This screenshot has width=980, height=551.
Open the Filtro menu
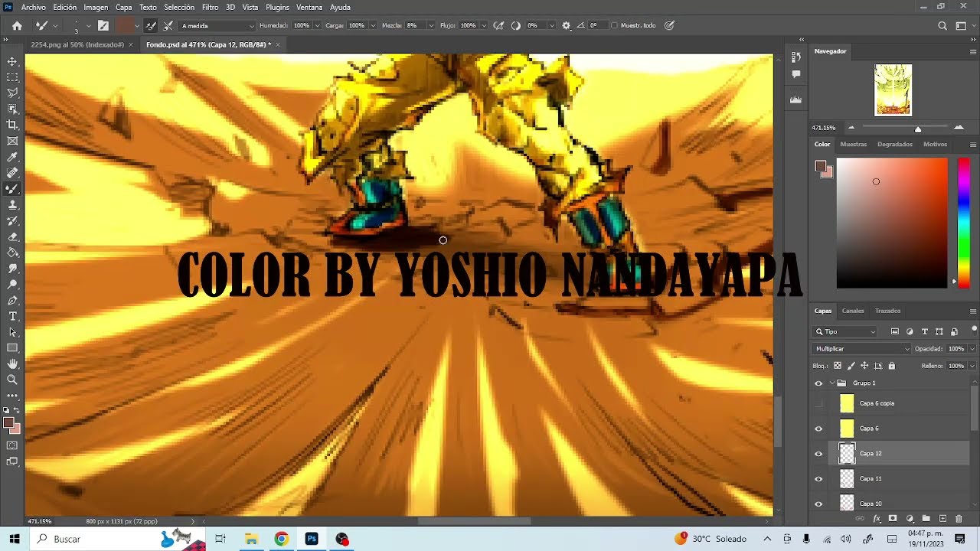tap(211, 7)
